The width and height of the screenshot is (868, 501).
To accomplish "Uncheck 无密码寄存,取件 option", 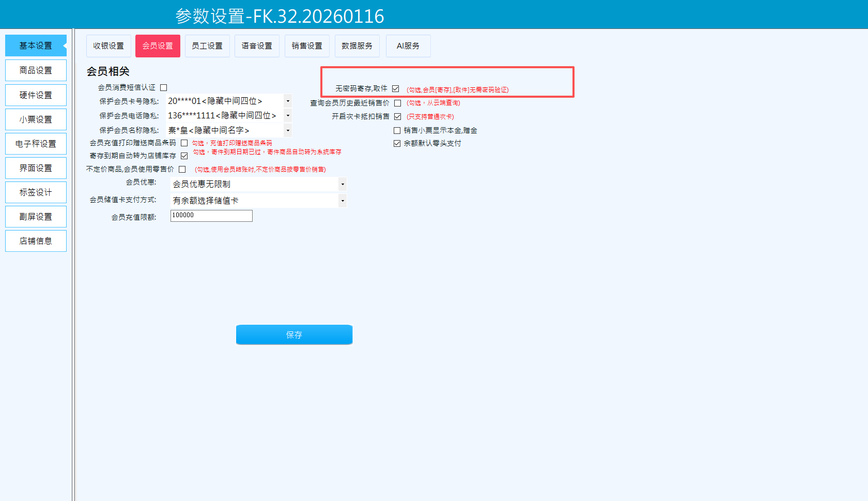I will [x=396, y=89].
